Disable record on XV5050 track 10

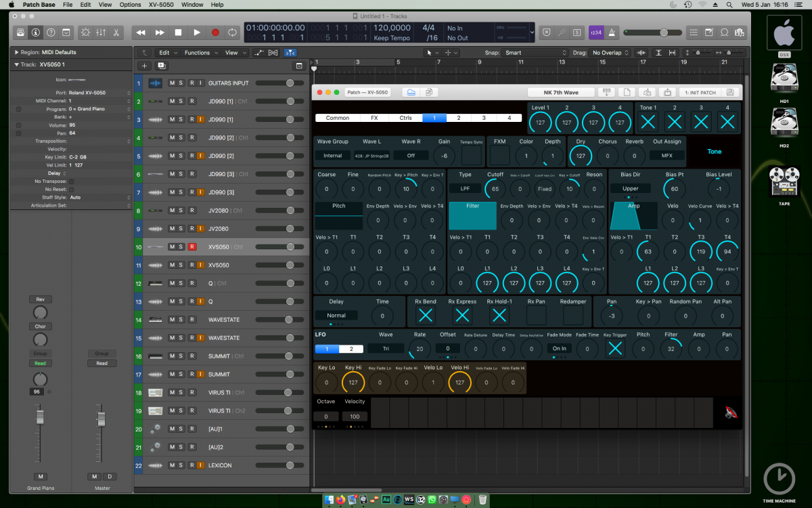pyautogui.click(x=191, y=247)
